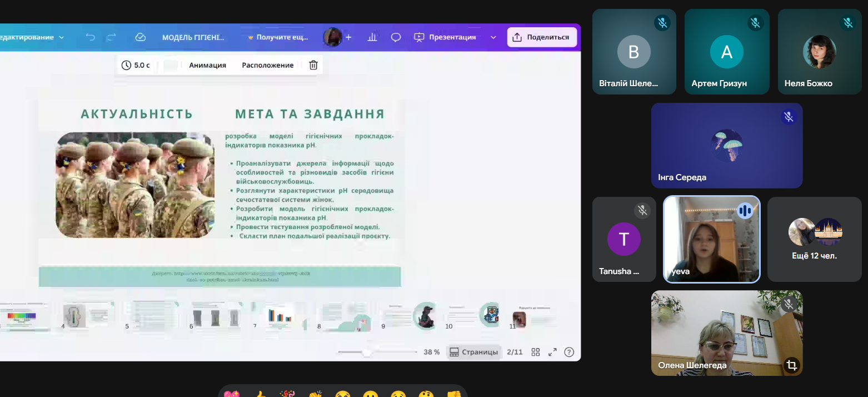Viewport: 868px width, 397px height.
Task: Delete the slide with the trash icon
Action: [x=313, y=65]
